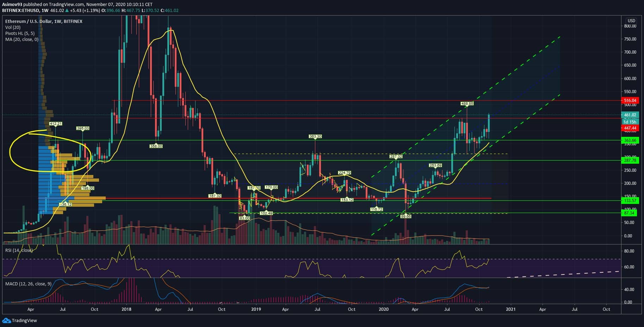
Task: Click the 412.21 pivot high label
Action: pyautogui.click(x=56, y=124)
